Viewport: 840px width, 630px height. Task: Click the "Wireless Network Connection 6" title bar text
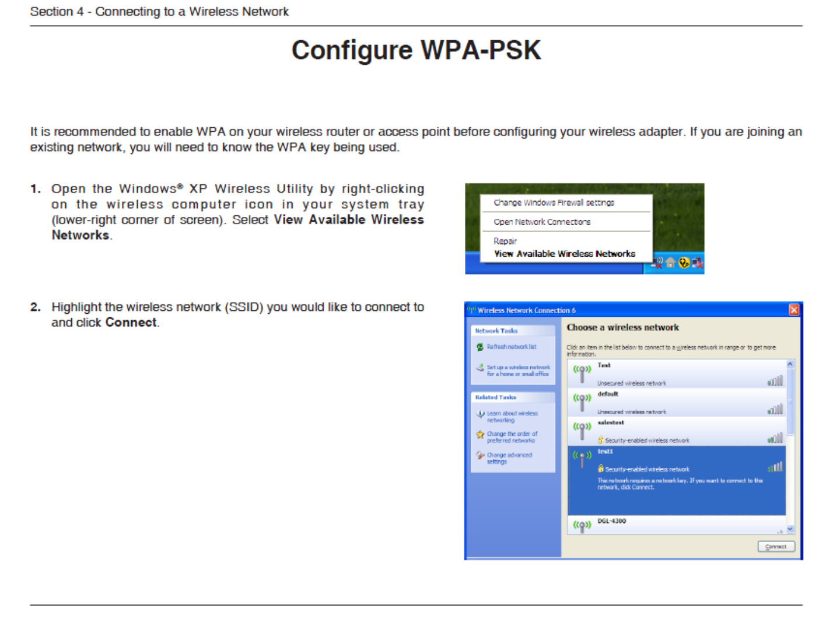click(x=527, y=310)
